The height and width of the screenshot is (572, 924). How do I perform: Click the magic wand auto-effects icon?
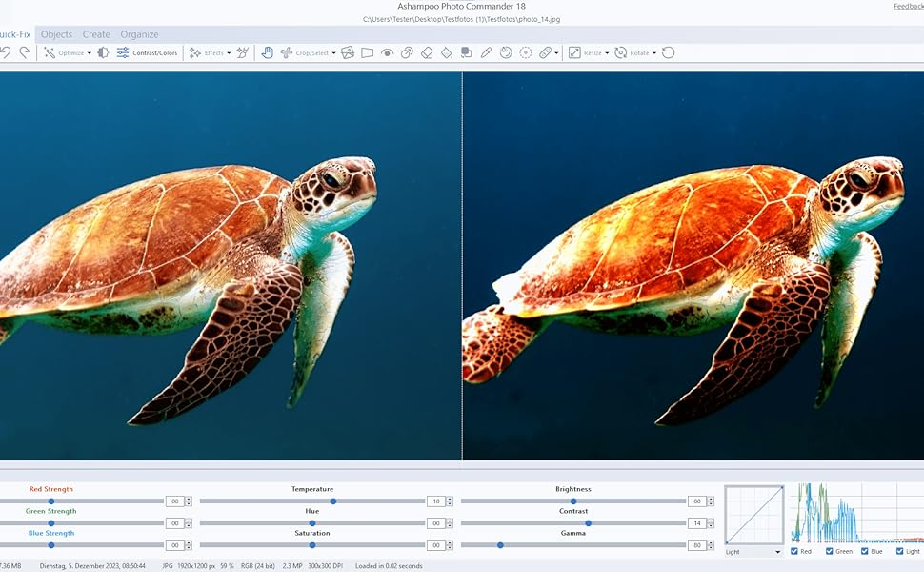click(x=243, y=53)
